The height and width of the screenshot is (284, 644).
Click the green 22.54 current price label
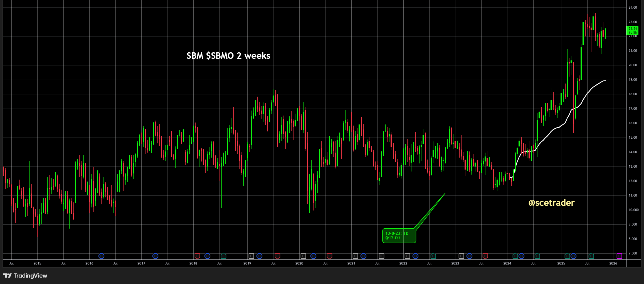[x=632, y=30]
